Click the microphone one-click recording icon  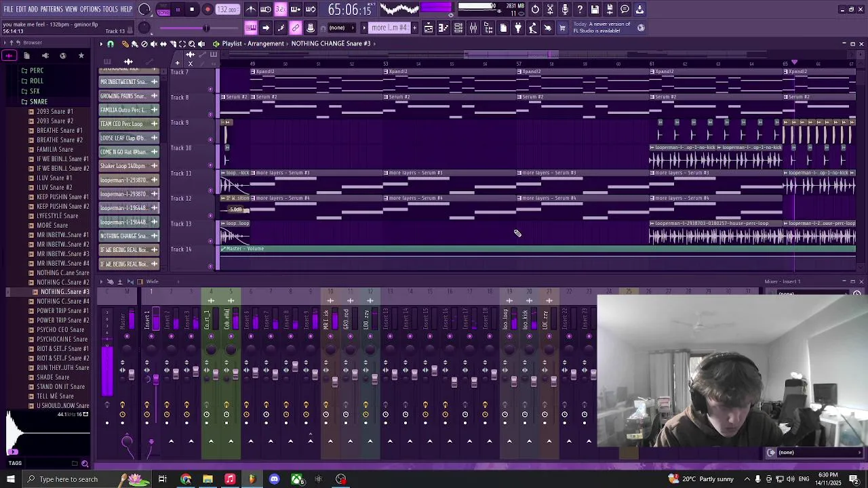(565, 9)
